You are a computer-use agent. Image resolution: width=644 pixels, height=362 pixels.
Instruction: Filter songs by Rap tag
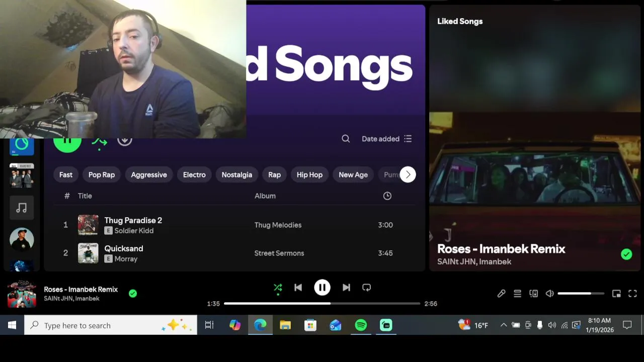[275, 175]
